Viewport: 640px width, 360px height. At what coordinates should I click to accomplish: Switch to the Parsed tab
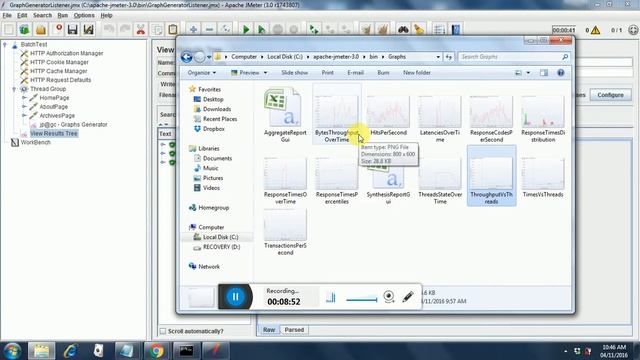(x=294, y=330)
